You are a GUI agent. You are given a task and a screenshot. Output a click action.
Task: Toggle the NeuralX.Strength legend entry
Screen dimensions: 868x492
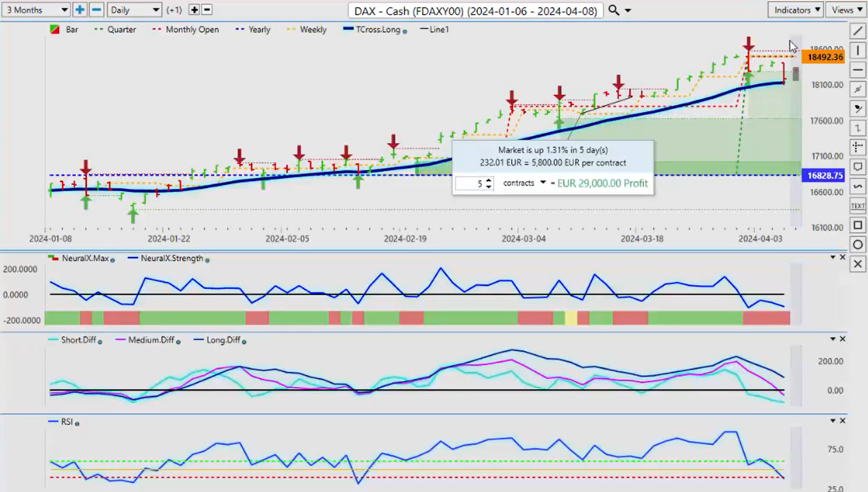[167, 258]
